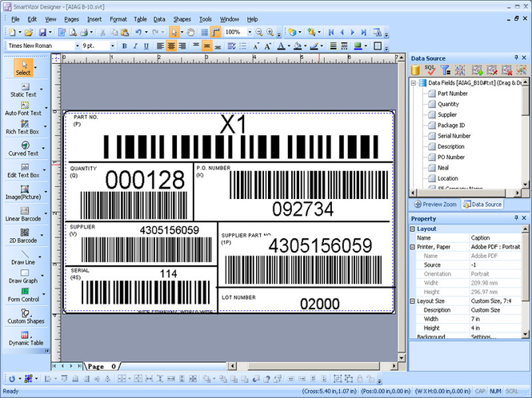The width and height of the screenshot is (532, 398).
Task: Select the Linear Barcode tool
Action: [23, 214]
